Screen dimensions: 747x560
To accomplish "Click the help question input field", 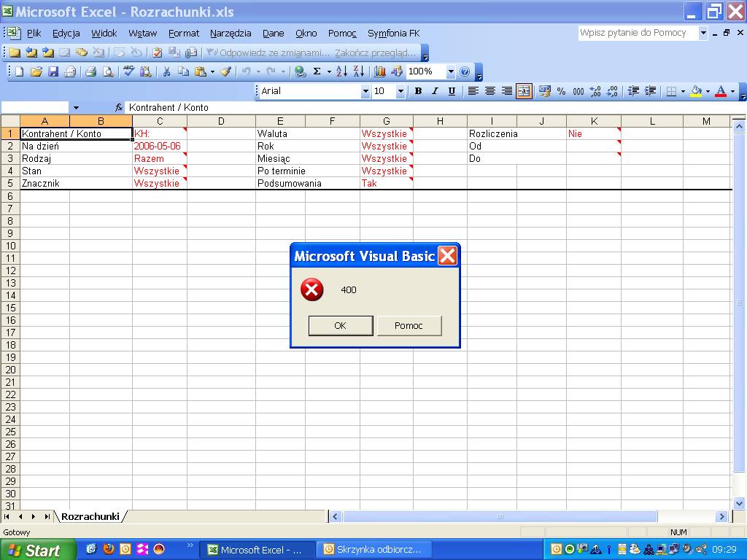I will (638, 33).
